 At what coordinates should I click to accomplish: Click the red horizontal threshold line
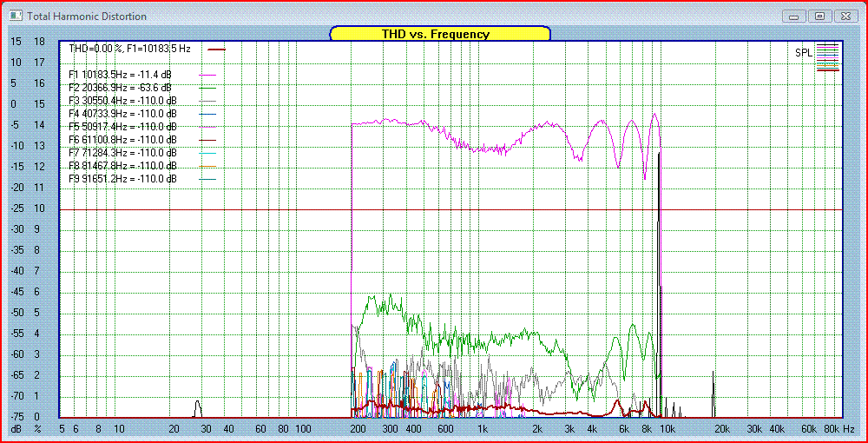point(450,210)
